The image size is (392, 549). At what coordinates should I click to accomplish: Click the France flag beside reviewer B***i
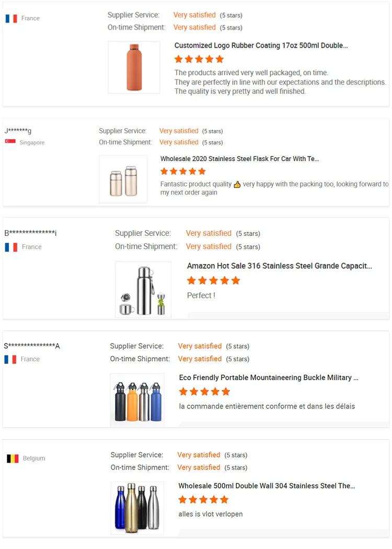point(11,247)
